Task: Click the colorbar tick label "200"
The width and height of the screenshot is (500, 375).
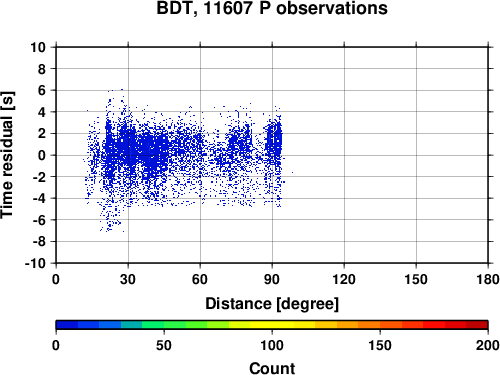Action: coord(487,345)
